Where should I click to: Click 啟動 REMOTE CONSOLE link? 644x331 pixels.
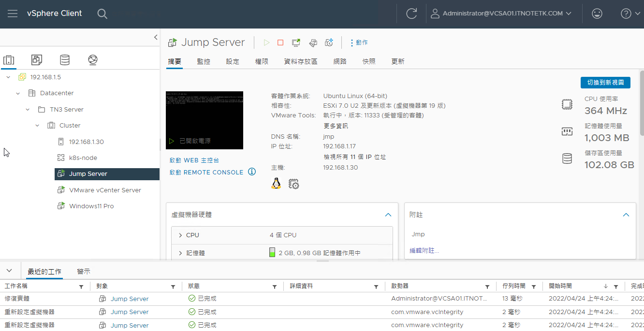[x=206, y=172]
